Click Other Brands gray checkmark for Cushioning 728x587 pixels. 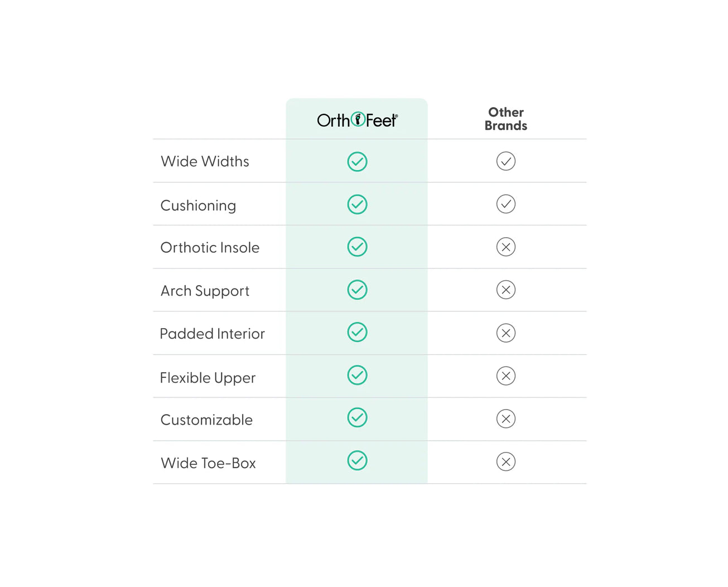pos(506,204)
